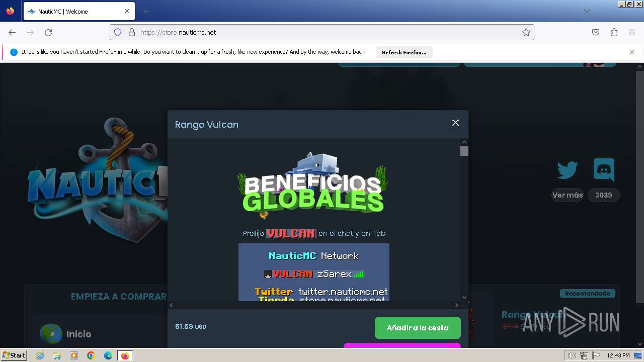Viewport: 644px width, 362px height.
Task: Reload the page with the refresh icon
Action: click(48, 32)
